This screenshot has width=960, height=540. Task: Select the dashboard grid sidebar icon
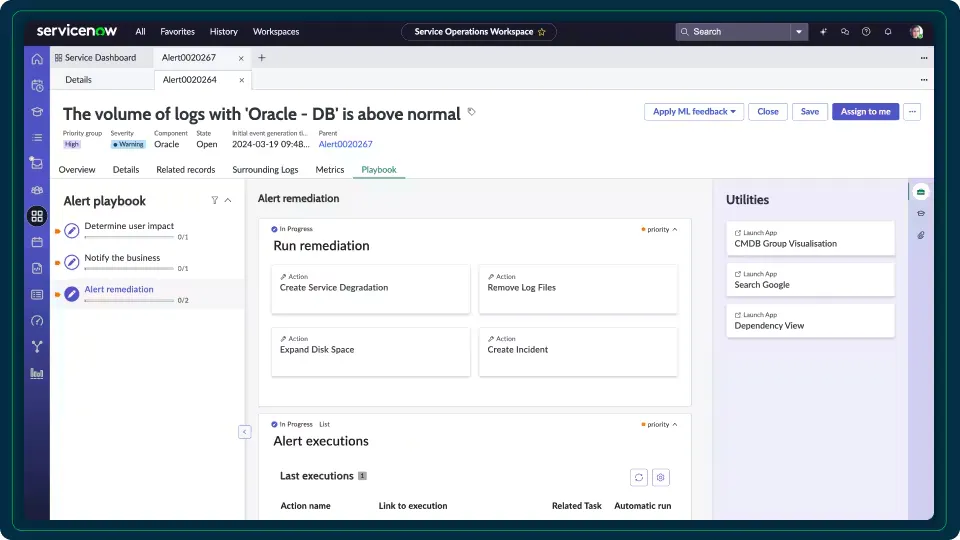click(x=37, y=216)
